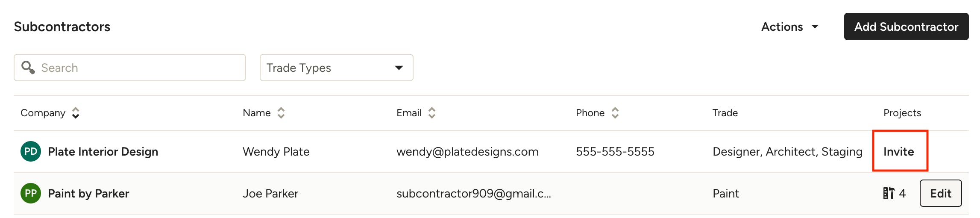
Task: Invite Plate Interior Design to a project
Action: (x=899, y=151)
